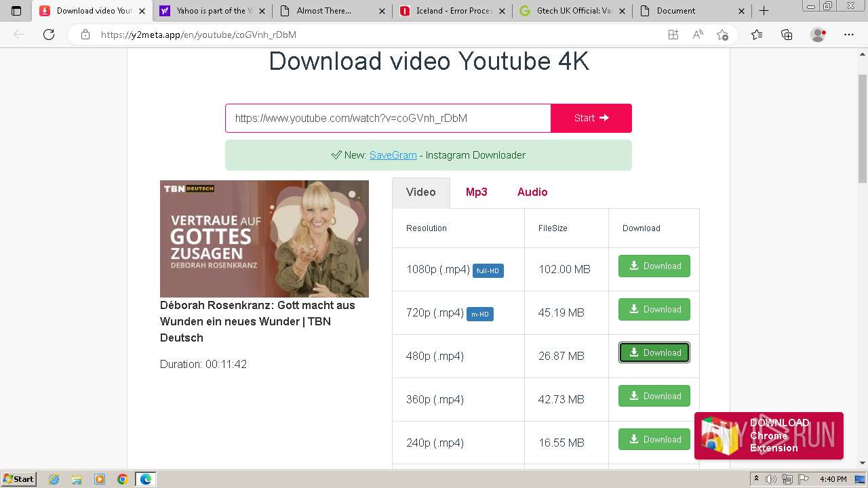
Task: Click the 45.19 MB file size
Action: click(561, 312)
